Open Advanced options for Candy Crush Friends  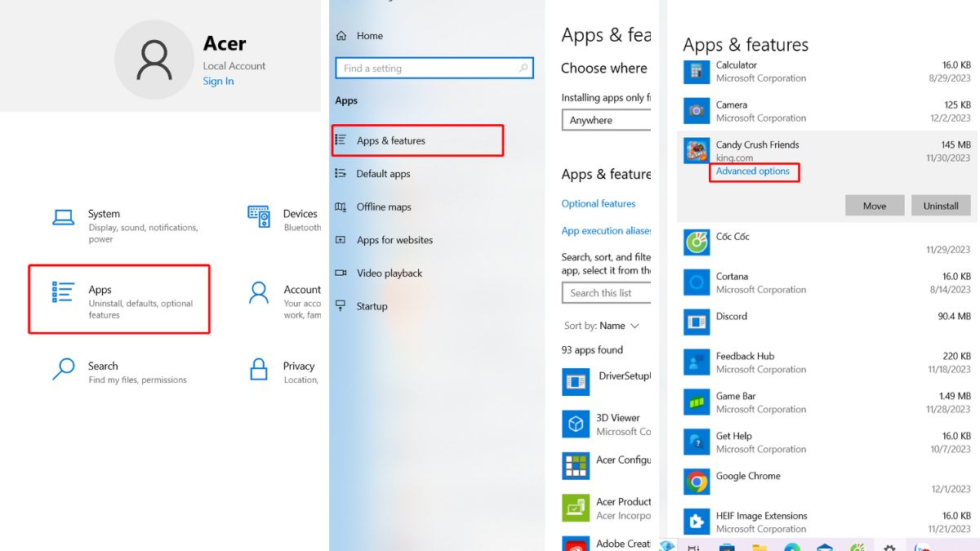point(753,171)
